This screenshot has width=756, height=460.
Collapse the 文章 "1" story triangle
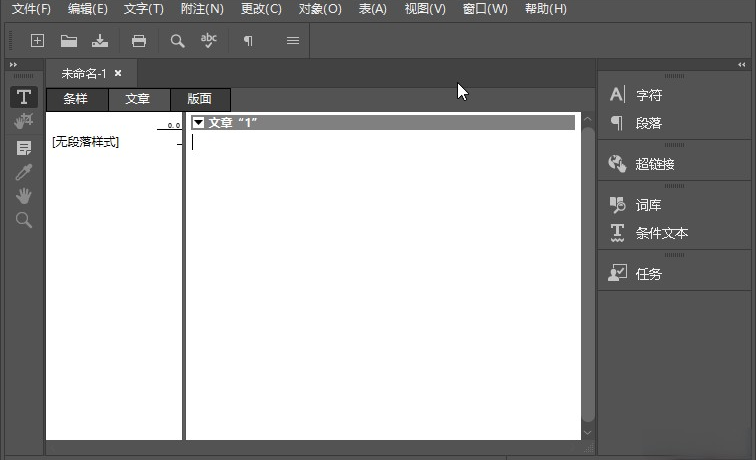pyautogui.click(x=198, y=122)
